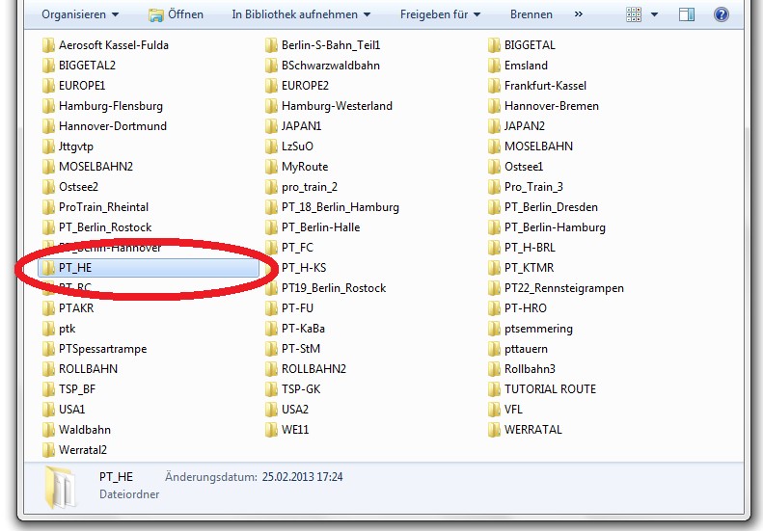Click the large PT_HE folder thumbnail in details pane
This screenshot has height=532, width=763.
point(60,488)
